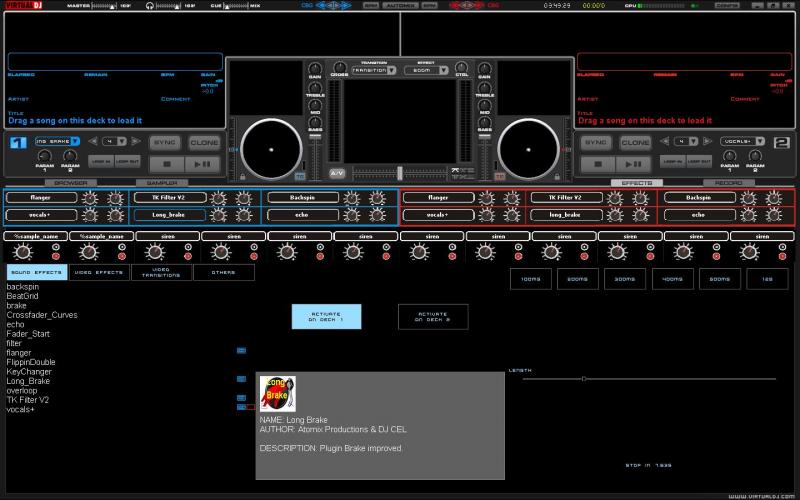Toggle deck 2 red TC button
Viewport: 800px width, 500px height.
pos(499,177)
